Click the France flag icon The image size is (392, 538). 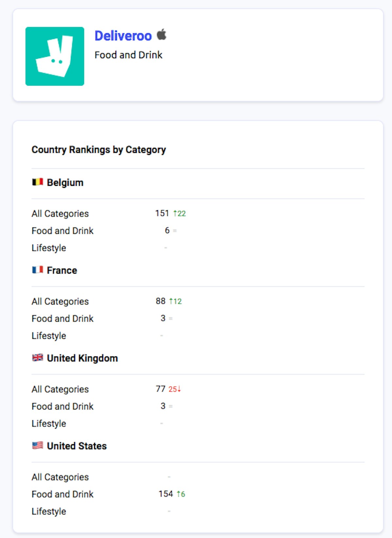click(38, 270)
